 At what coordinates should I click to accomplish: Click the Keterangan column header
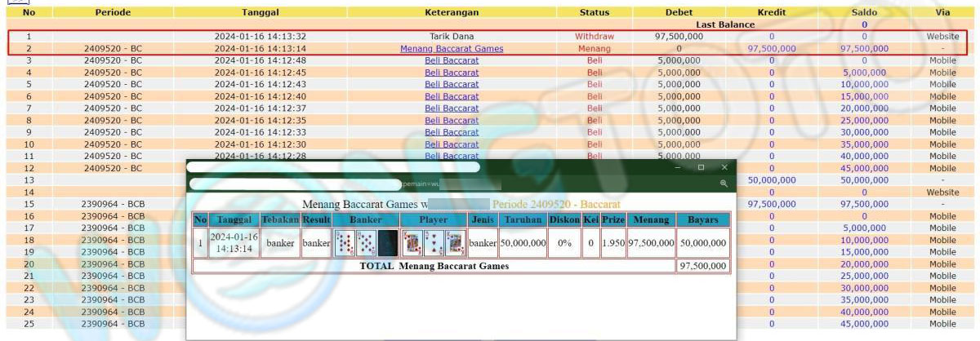tap(452, 13)
